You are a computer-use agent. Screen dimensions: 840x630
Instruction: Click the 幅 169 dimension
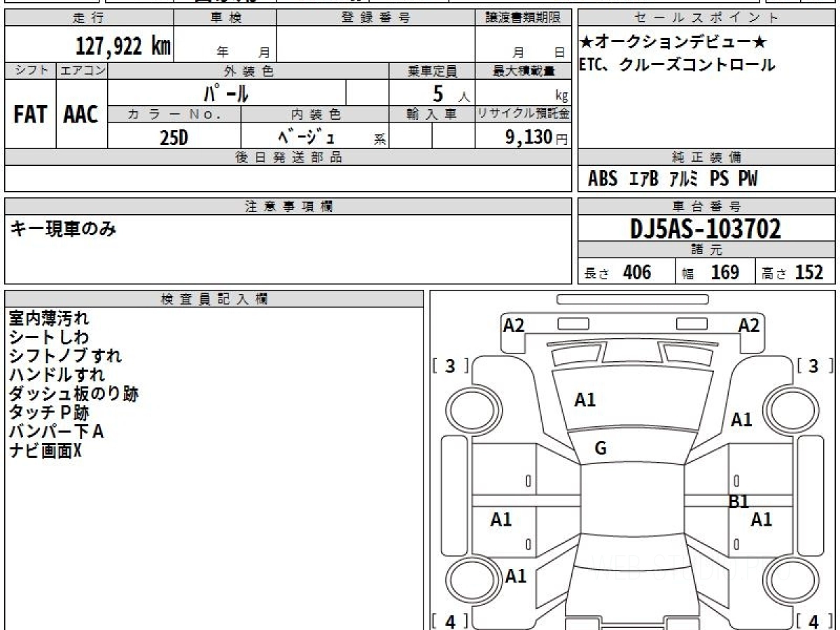(710, 272)
